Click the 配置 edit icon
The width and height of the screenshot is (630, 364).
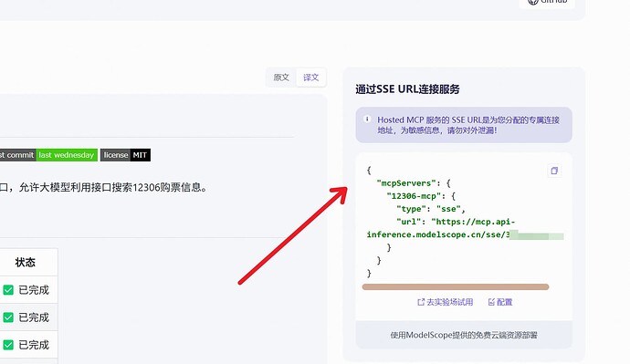point(491,302)
